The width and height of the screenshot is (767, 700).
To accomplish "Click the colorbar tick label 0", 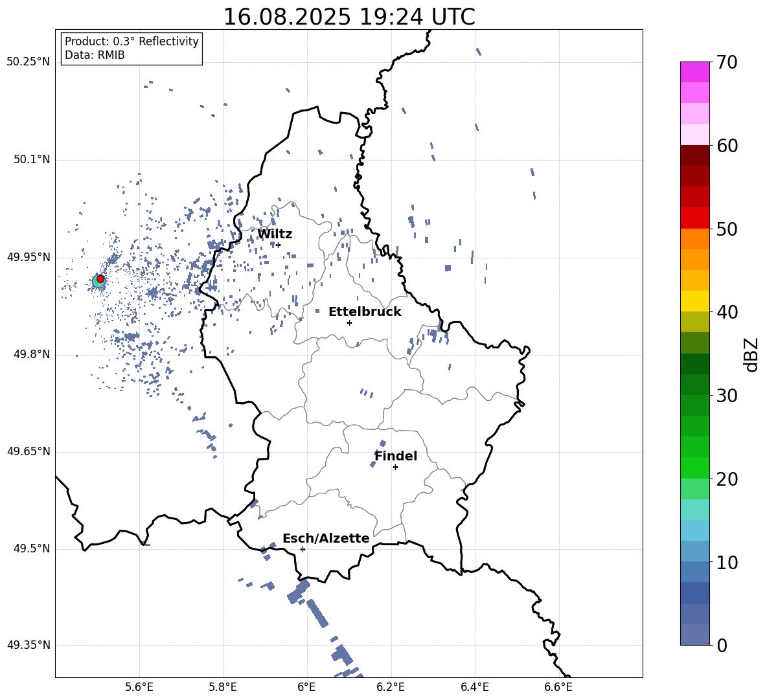I will pyautogui.click(x=722, y=646).
